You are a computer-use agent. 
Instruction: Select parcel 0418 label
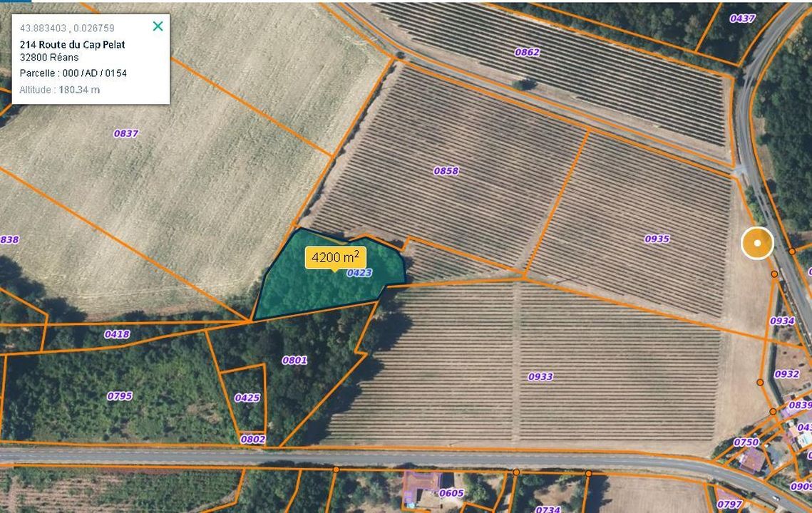(117, 333)
